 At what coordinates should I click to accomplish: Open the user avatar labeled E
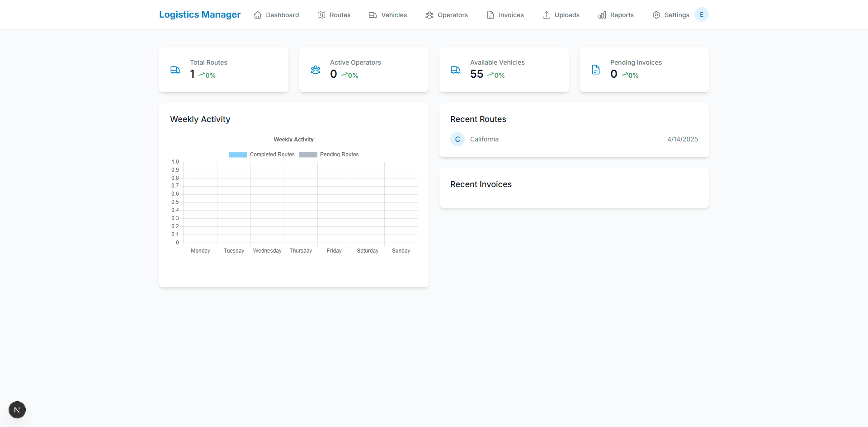[702, 14]
